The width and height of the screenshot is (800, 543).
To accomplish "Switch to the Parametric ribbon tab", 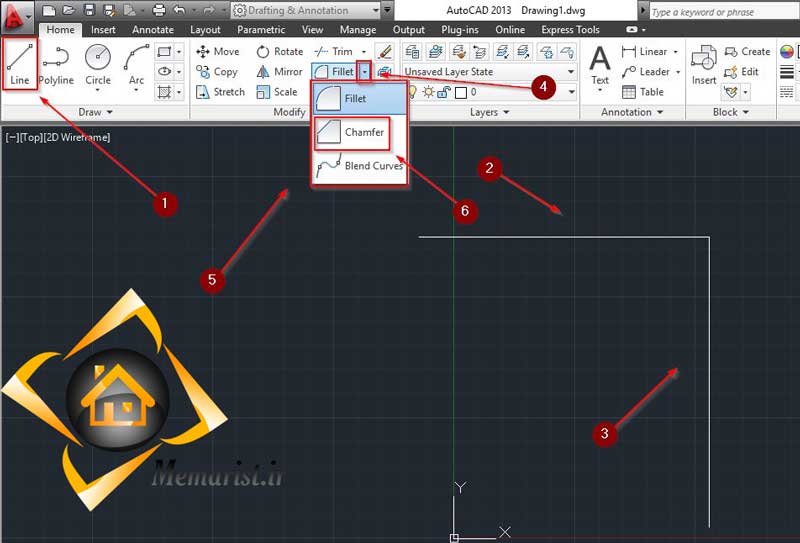I will pyautogui.click(x=261, y=30).
